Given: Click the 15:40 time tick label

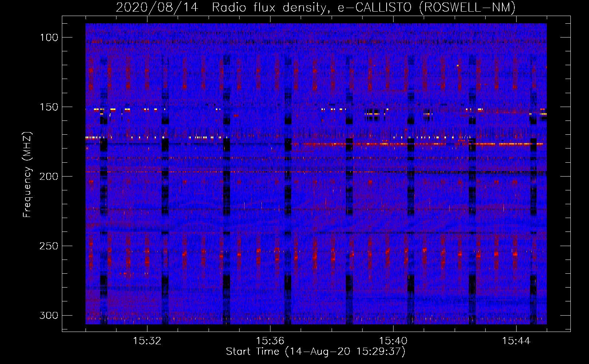Looking at the screenshot, I should (393, 341).
